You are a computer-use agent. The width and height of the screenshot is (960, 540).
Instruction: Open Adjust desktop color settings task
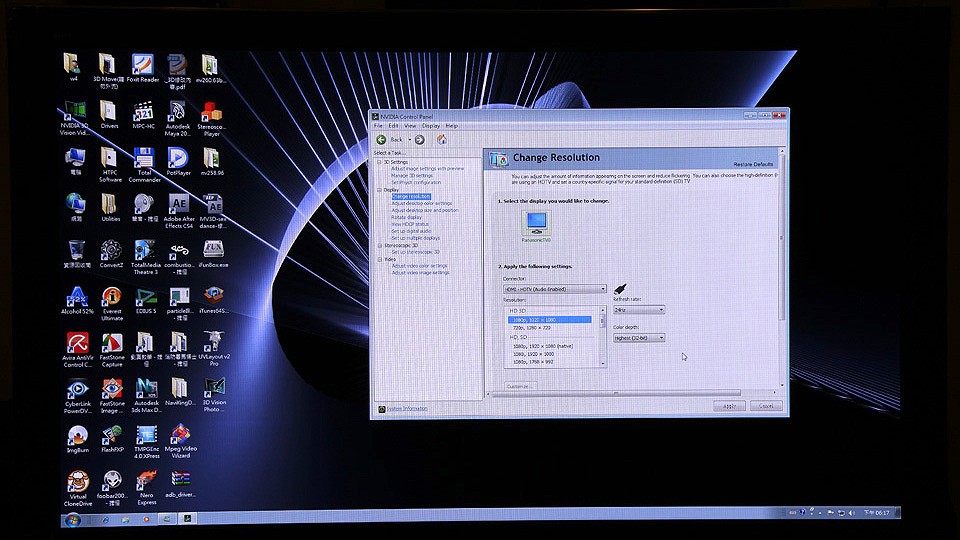[x=422, y=203]
